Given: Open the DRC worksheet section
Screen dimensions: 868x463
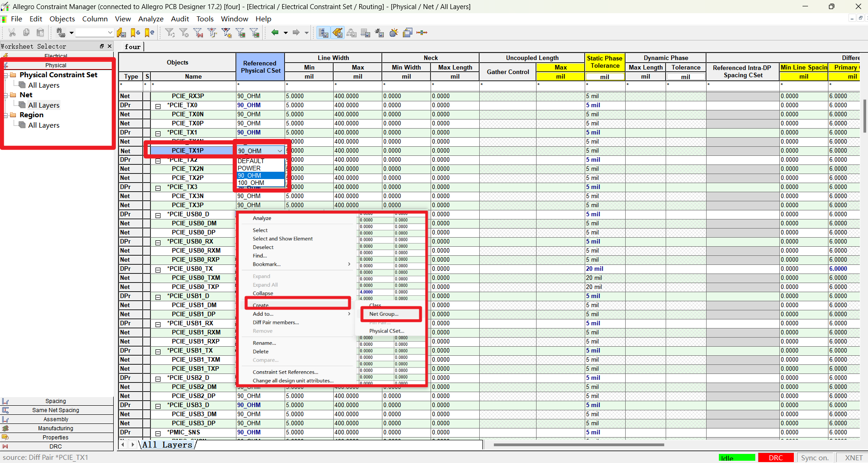Looking at the screenshot, I should (x=56, y=447).
